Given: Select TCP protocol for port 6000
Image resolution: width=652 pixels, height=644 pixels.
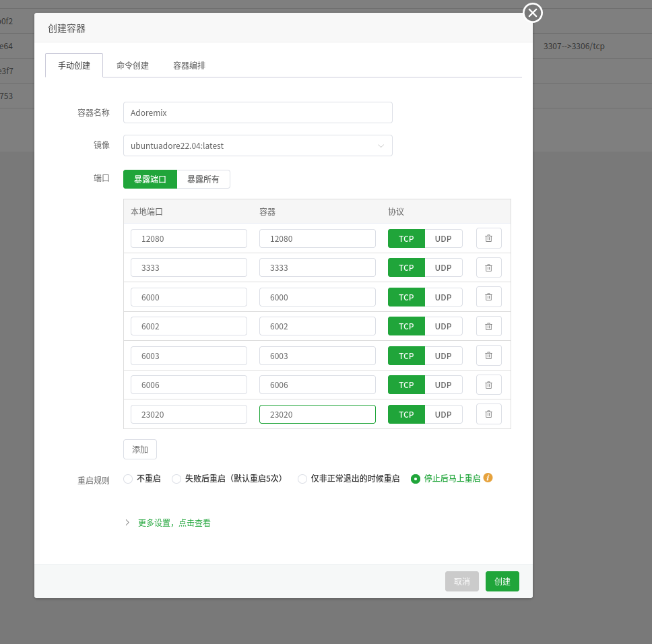Looking at the screenshot, I should pyautogui.click(x=406, y=297).
